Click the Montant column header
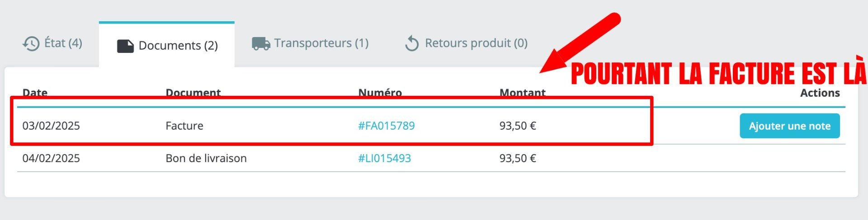This screenshot has height=220, width=868. pos(522,93)
